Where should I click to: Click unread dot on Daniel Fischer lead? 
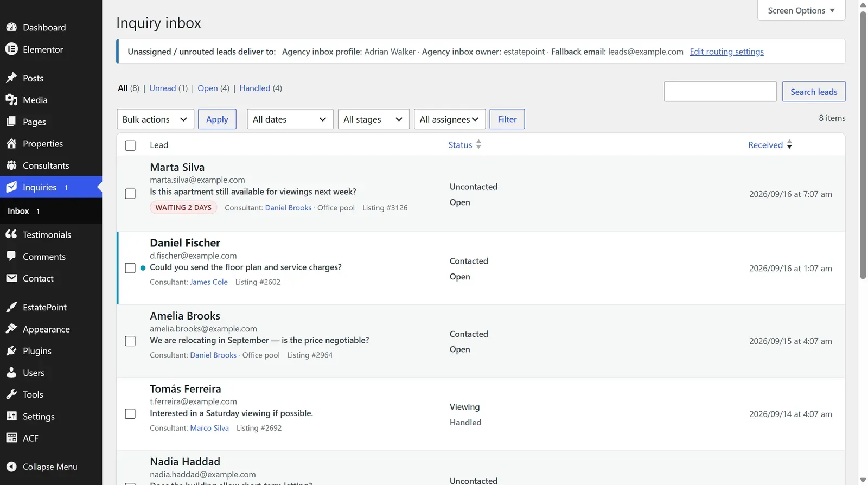143,267
